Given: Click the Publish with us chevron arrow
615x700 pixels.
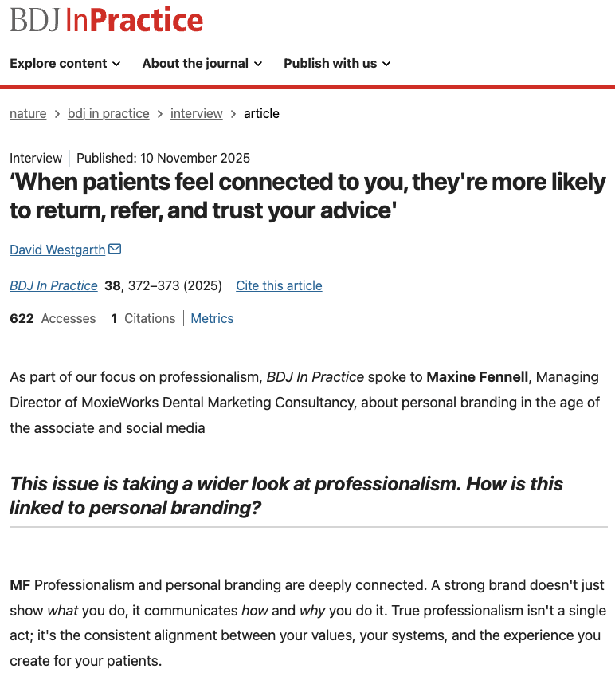Looking at the screenshot, I should [386, 64].
